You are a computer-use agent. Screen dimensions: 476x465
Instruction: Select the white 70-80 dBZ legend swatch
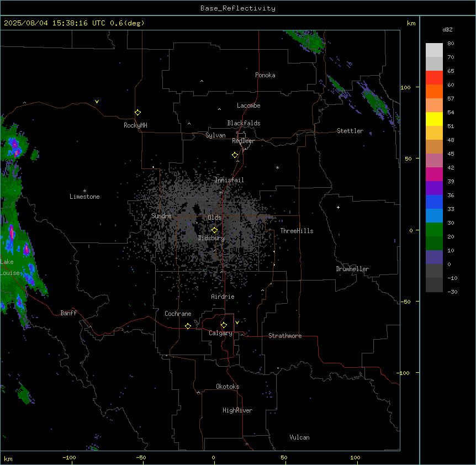tap(434, 50)
